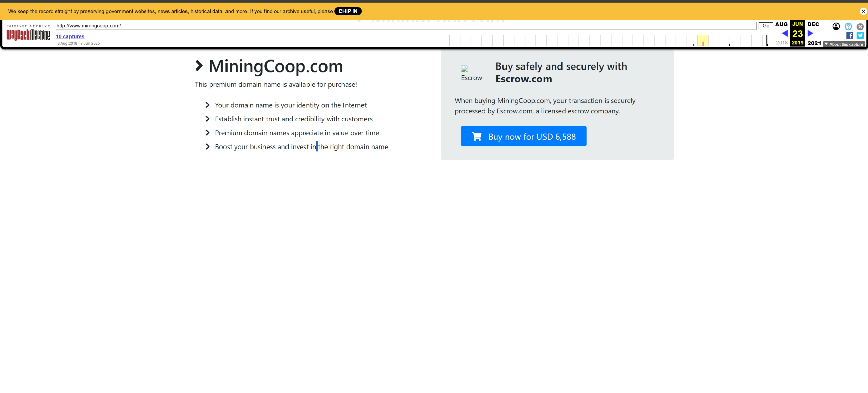Go to next capture arrow
The height and width of the screenshot is (393, 868).
coord(810,33)
